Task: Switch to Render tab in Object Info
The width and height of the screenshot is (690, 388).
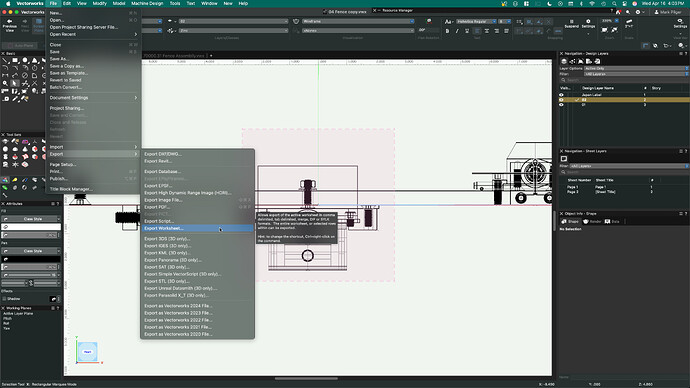Action: tap(592, 221)
